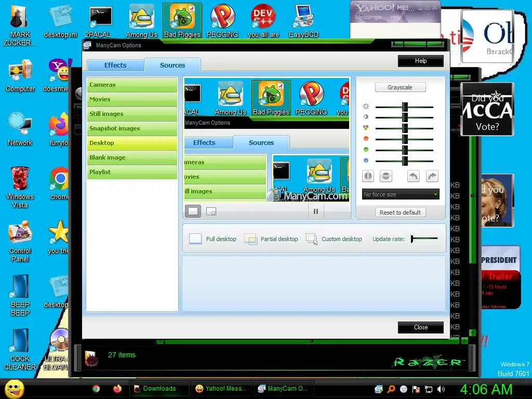Image resolution: width=532 pixels, height=399 pixels.
Task: Click the Action Center flag tray icon
Action: click(x=416, y=389)
